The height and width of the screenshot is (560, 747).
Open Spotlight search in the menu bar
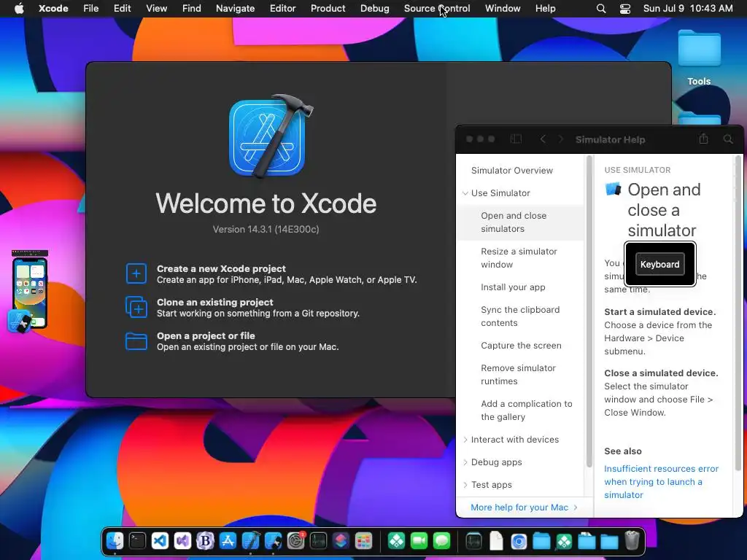601,9
